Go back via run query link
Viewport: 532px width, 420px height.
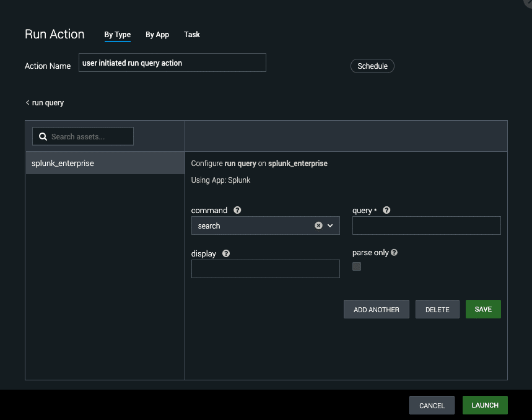tap(48, 103)
